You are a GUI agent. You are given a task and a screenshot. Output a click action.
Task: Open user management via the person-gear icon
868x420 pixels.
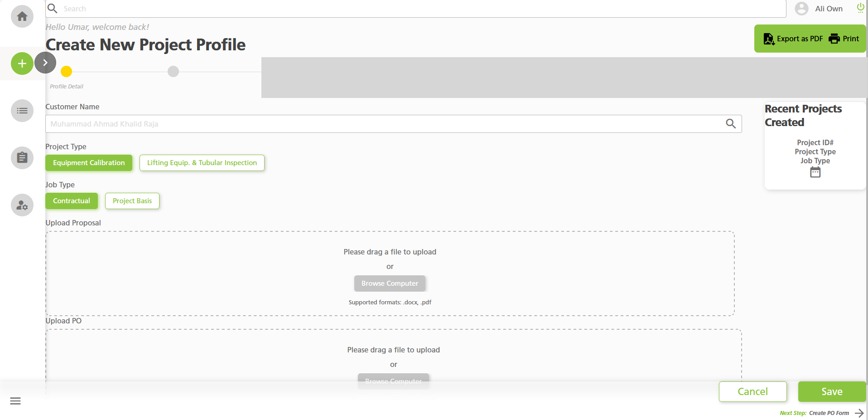(x=21, y=205)
